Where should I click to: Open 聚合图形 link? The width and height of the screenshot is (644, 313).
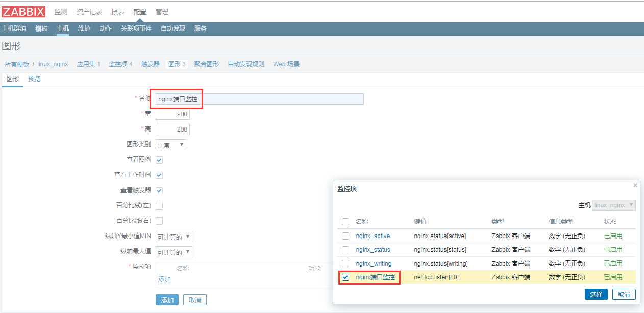[x=207, y=64]
